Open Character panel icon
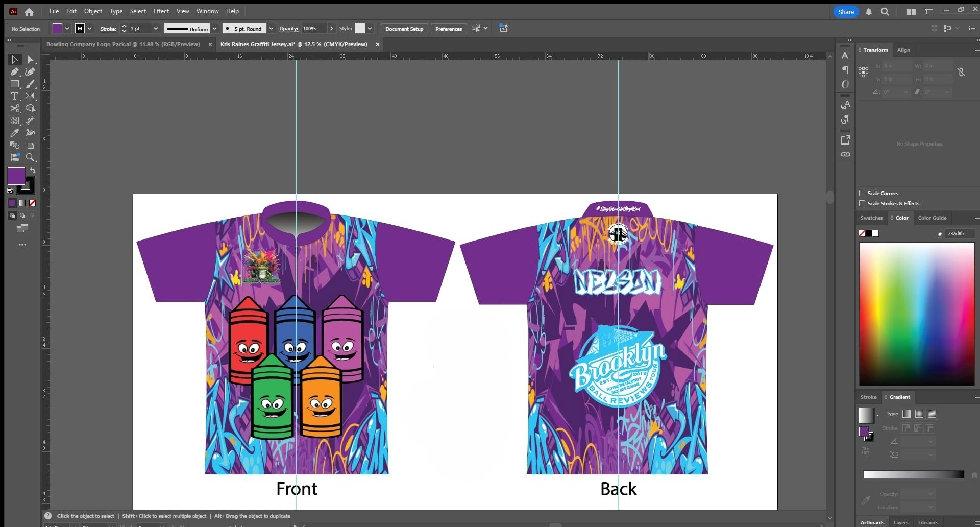 click(845, 55)
